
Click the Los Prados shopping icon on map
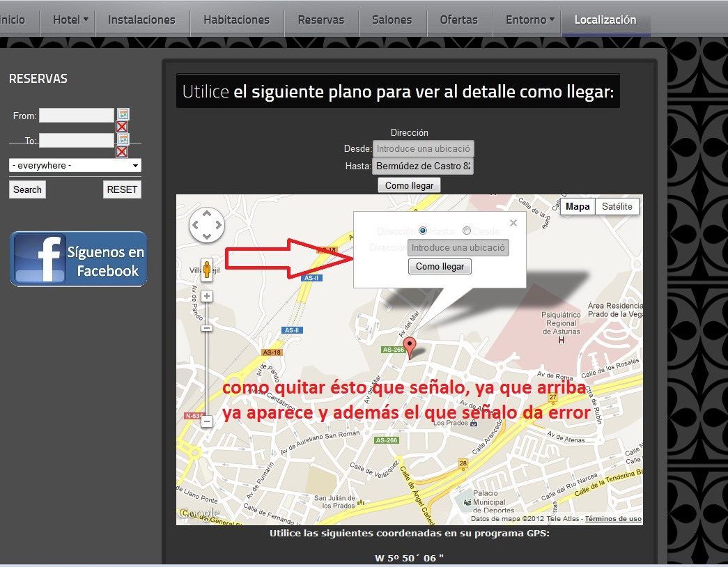474,423
